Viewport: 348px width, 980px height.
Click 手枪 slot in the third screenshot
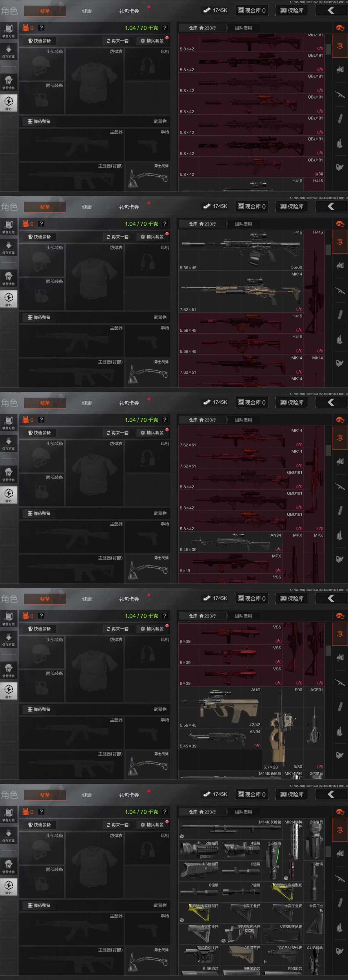point(147,536)
